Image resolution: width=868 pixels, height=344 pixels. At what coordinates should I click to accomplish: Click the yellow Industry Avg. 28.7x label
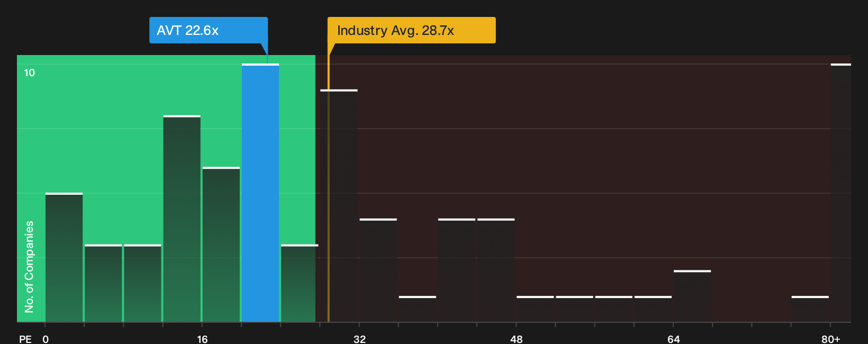pyautogui.click(x=411, y=30)
